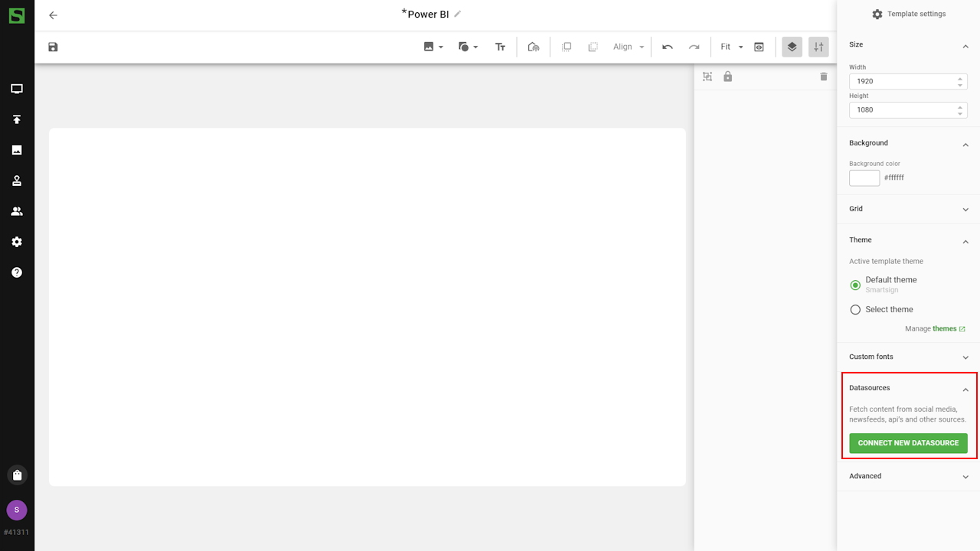
Task: Save the template with the floppy disk icon
Action: pyautogui.click(x=53, y=47)
